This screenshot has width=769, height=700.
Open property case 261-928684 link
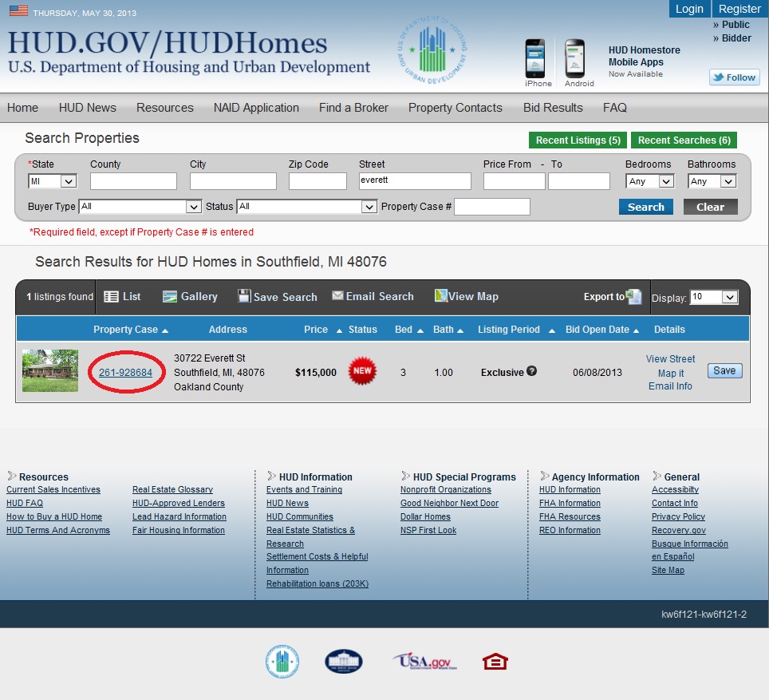125,373
